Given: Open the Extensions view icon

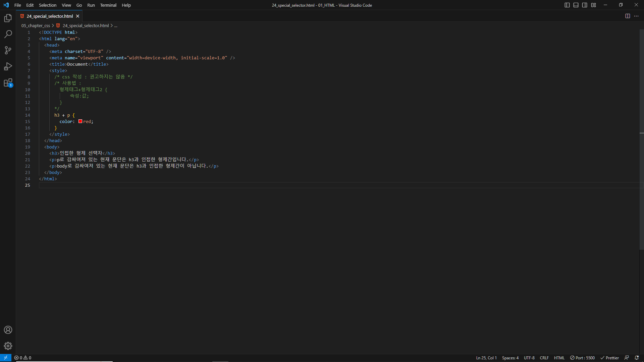Looking at the screenshot, I should click(8, 83).
